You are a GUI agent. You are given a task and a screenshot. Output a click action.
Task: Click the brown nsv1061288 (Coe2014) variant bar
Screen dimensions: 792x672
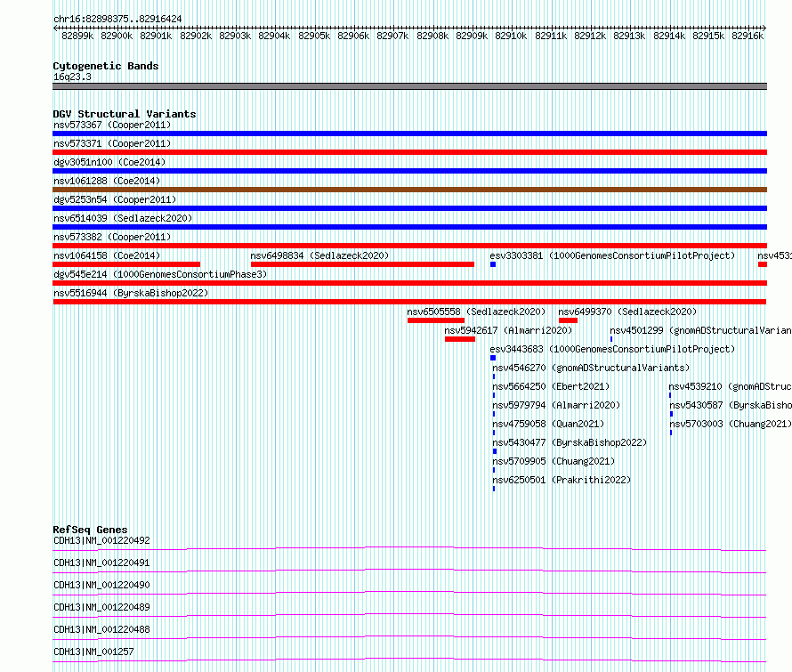point(409,190)
